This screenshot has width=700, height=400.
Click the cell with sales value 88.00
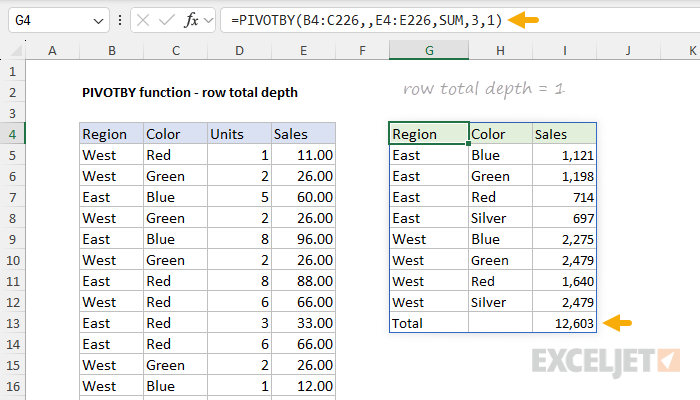303,281
